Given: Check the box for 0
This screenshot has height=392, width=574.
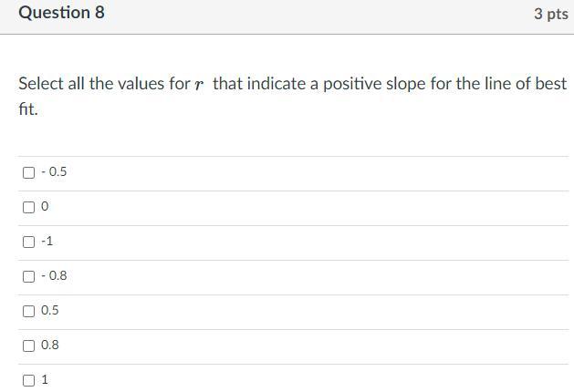Looking at the screenshot, I should [x=29, y=207].
